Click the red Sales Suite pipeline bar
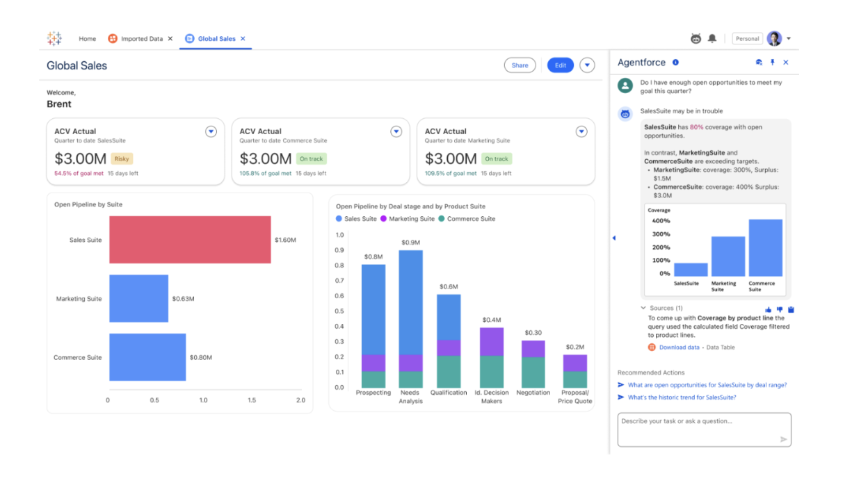The height and width of the screenshot is (499, 868). point(190,240)
